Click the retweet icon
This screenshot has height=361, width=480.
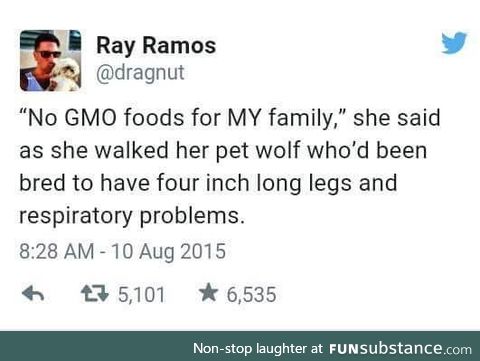click(95, 294)
